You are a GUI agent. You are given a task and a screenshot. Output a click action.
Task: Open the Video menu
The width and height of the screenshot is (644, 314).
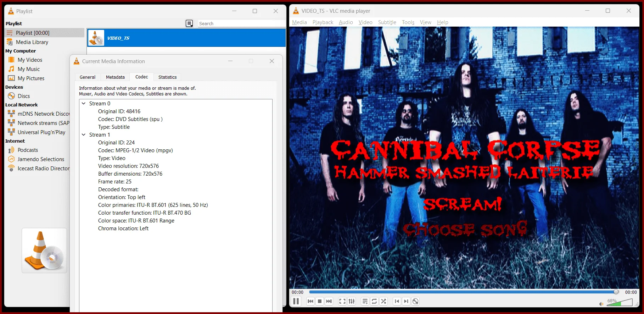365,22
